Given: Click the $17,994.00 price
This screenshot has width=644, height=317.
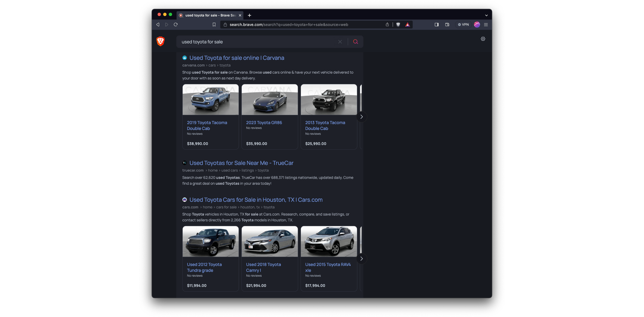Looking at the screenshot, I should point(315,285).
